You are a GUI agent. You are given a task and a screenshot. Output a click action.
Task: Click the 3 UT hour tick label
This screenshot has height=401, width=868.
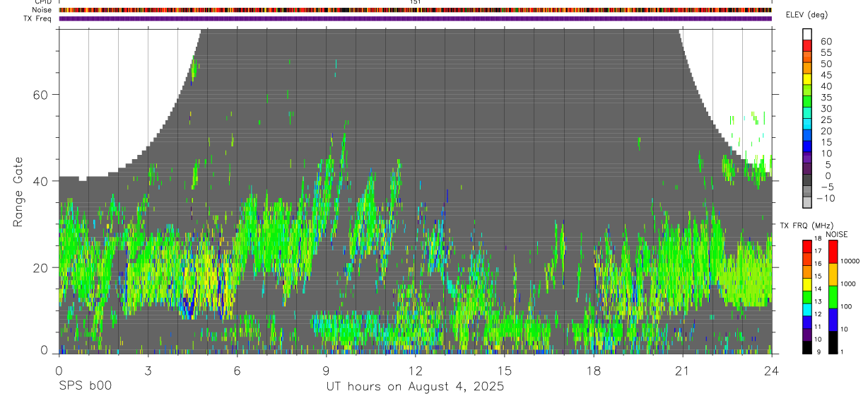[x=148, y=371]
